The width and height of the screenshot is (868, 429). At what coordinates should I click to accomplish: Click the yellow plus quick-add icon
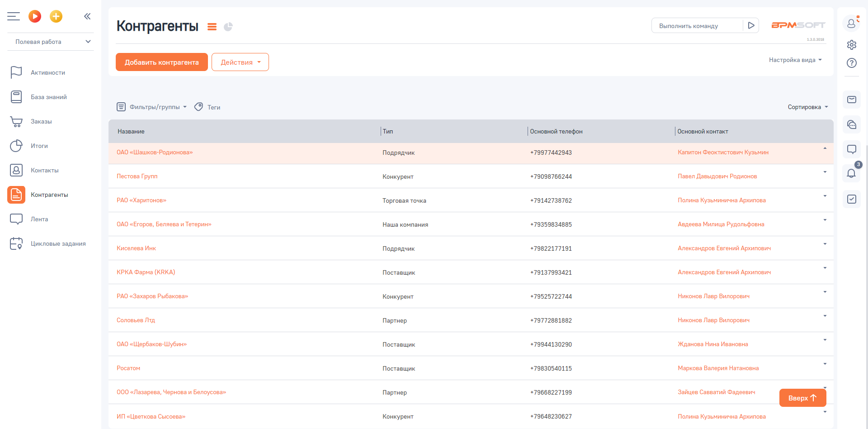tap(56, 16)
